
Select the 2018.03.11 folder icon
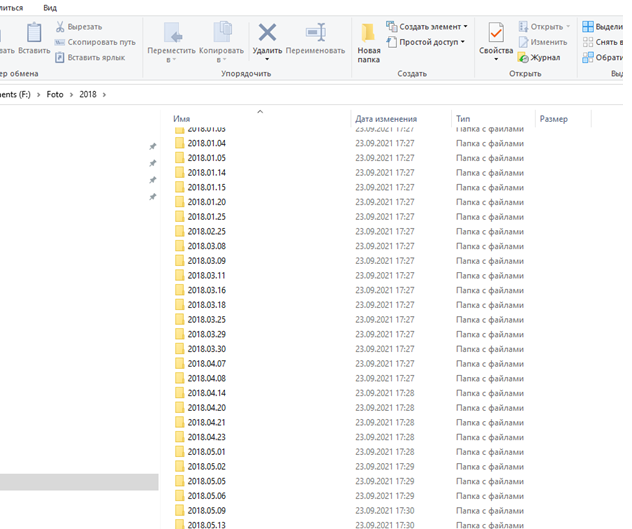click(179, 275)
